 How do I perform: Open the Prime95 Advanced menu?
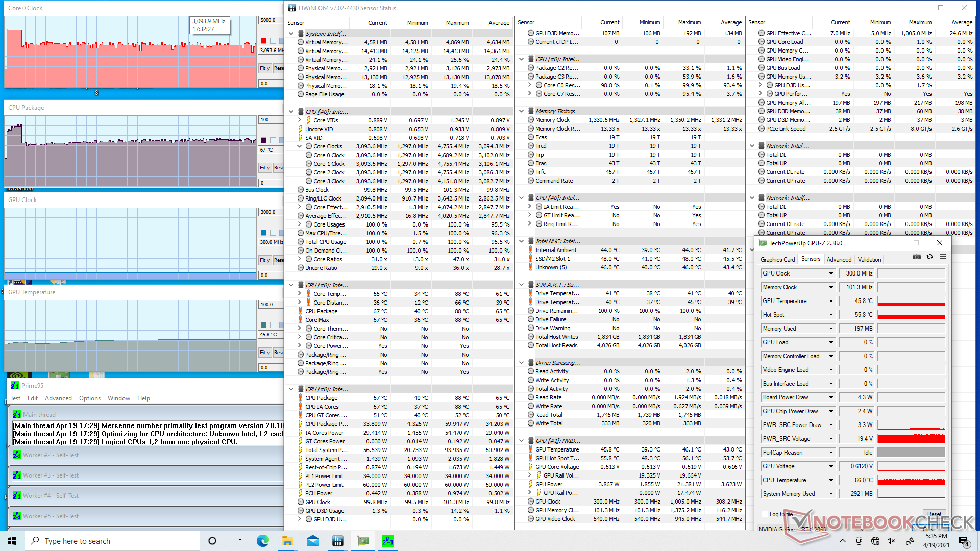58,398
